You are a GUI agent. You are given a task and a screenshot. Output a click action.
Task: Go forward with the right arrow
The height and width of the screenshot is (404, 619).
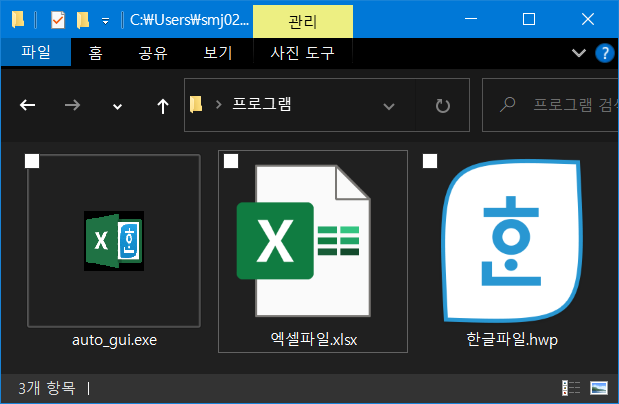(x=72, y=105)
